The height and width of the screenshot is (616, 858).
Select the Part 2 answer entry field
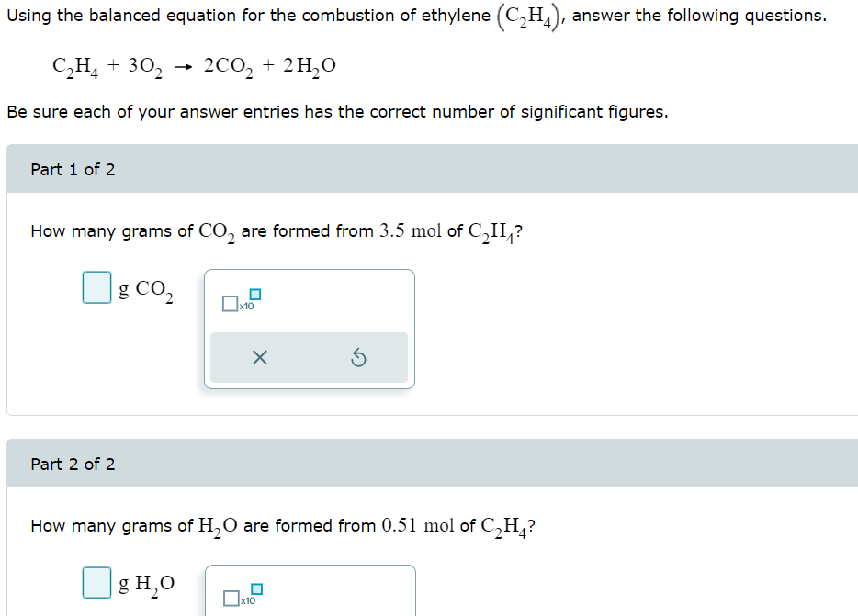(96, 582)
